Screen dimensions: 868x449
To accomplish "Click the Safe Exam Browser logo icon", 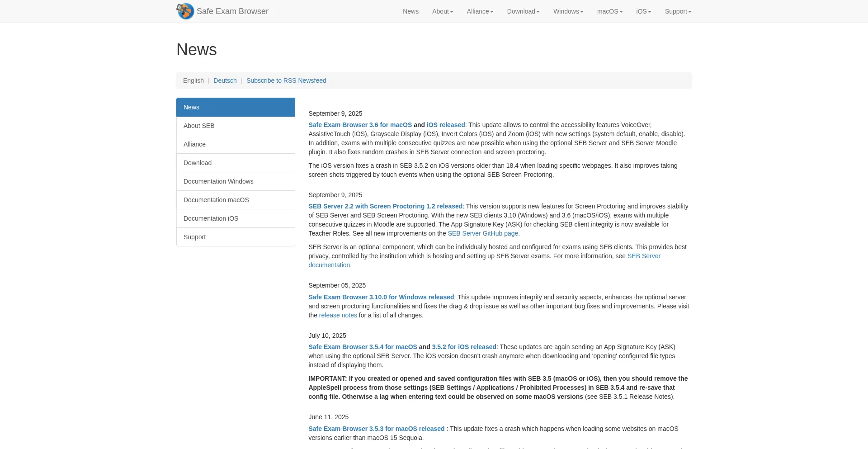I will point(185,11).
